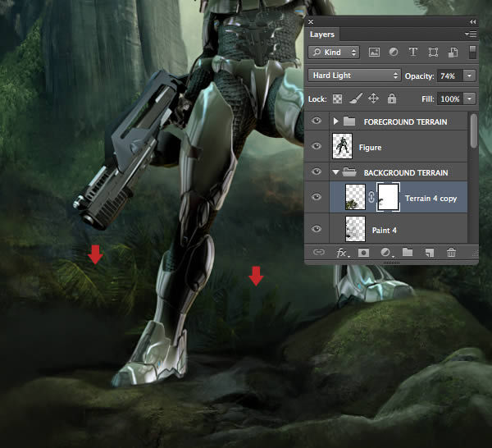Filter layers by type layer icon
This screenshot has height=448, width=492.
(413, 53)
